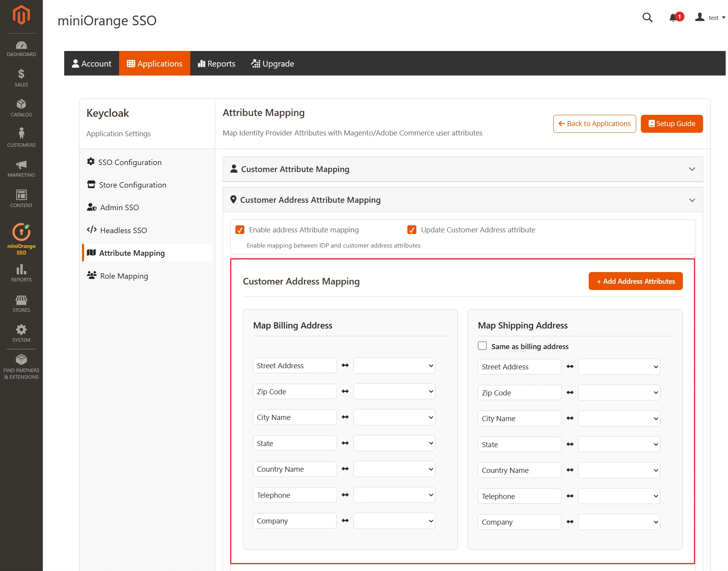The width and height of the screenshot is (728, 571).
Task: Collapse the Customer Address Attribute Mapping section
Action: pos(692,200)
